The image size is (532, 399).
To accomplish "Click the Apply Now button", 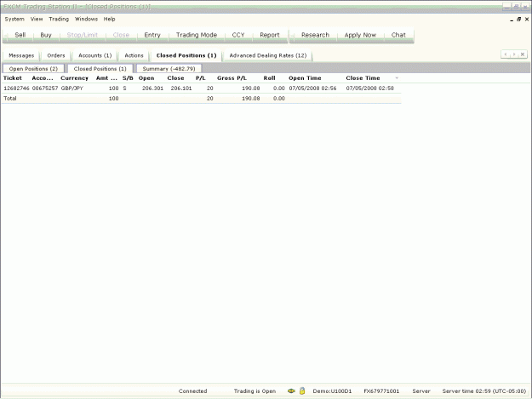I will pyautogui.click(x=360, y=35).
